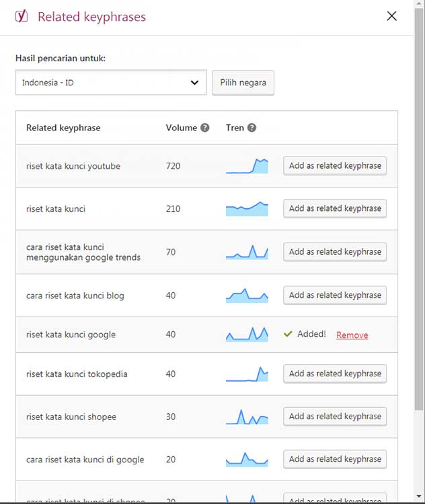The width and height of the screenshot is (425, 504).
Task: Click the trend chart for 'riset kata kunci youtube'
Action: click(x=247, y=166)
